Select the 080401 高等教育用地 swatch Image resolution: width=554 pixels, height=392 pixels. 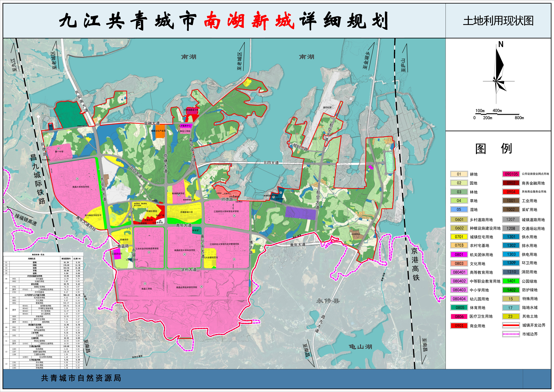pos(459,272)
